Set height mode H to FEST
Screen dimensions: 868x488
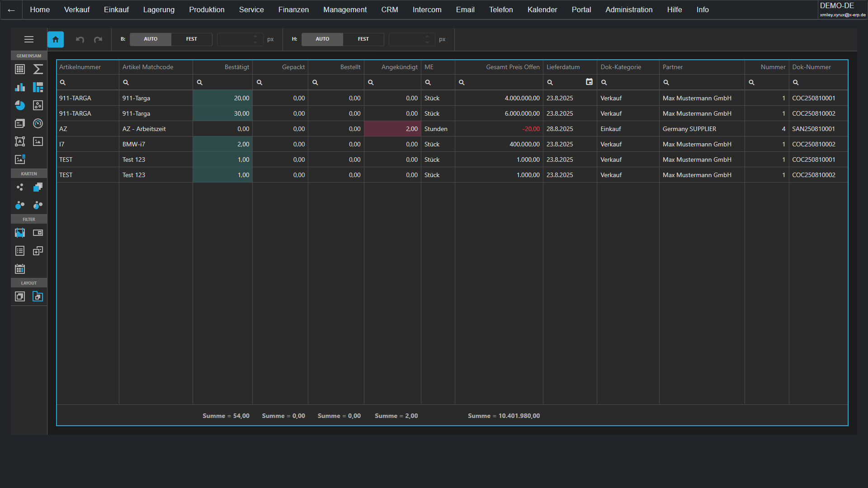pos(363,39)
